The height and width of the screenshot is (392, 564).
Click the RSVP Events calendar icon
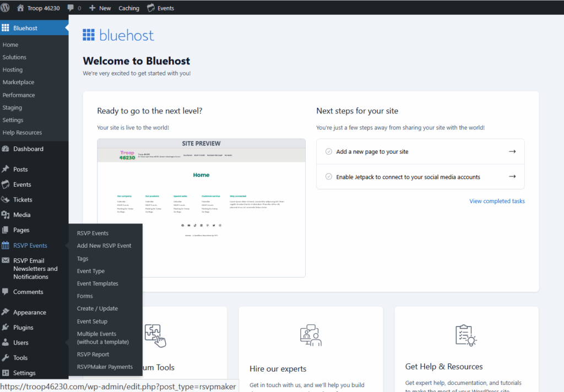point(6,246)
